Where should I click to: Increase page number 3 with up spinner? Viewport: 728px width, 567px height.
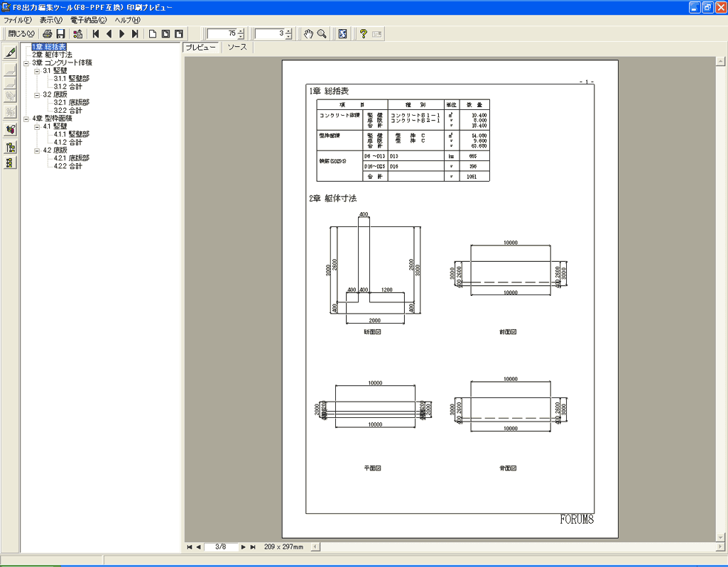pyautogui.click(x=289, y=31)
